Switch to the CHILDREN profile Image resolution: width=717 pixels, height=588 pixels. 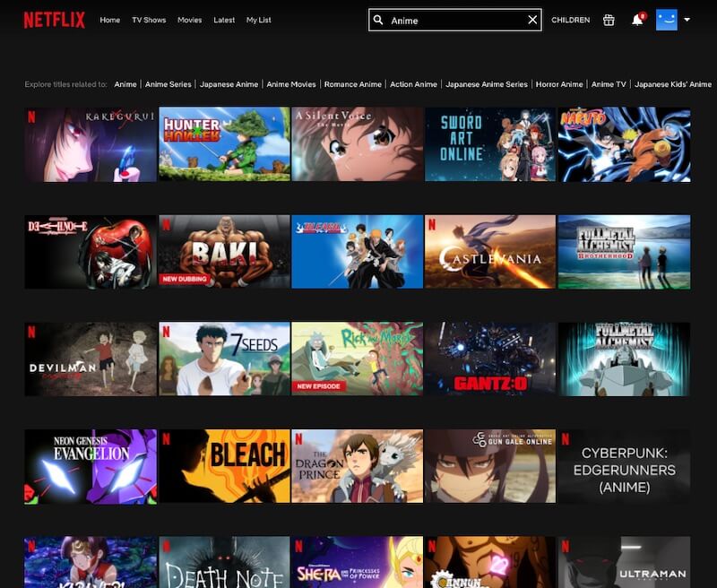(571, 20)
